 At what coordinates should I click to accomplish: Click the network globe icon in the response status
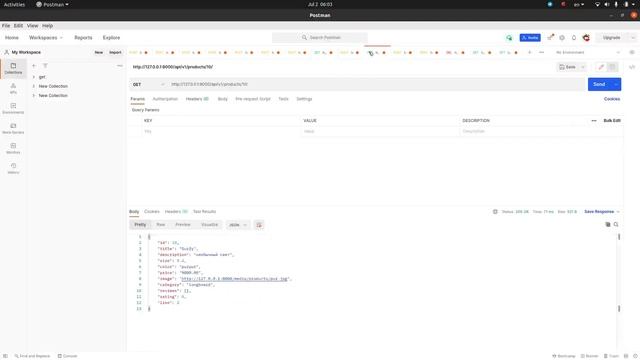[495, 211]
